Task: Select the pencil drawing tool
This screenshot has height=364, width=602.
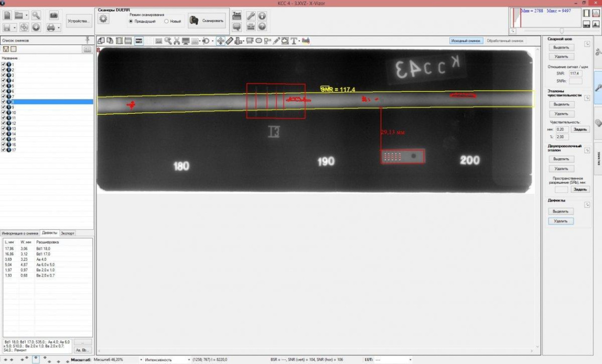Action: (276, 41)
